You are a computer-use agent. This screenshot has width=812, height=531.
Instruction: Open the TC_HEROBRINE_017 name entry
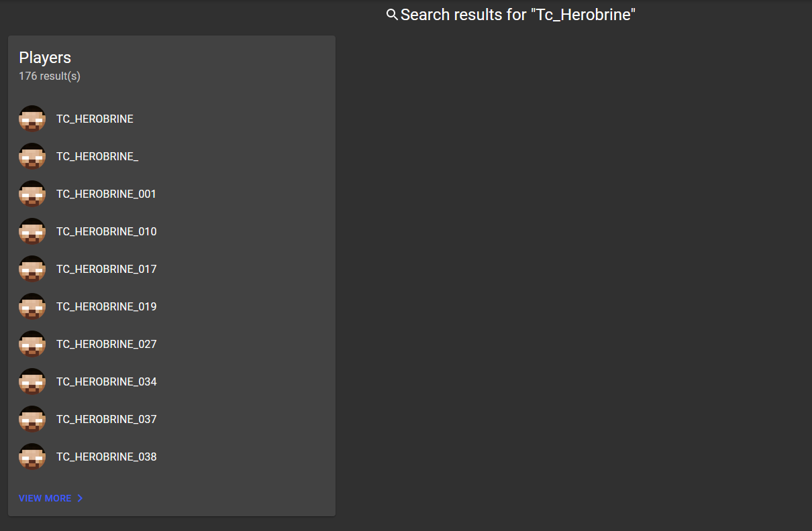point(106,269)
